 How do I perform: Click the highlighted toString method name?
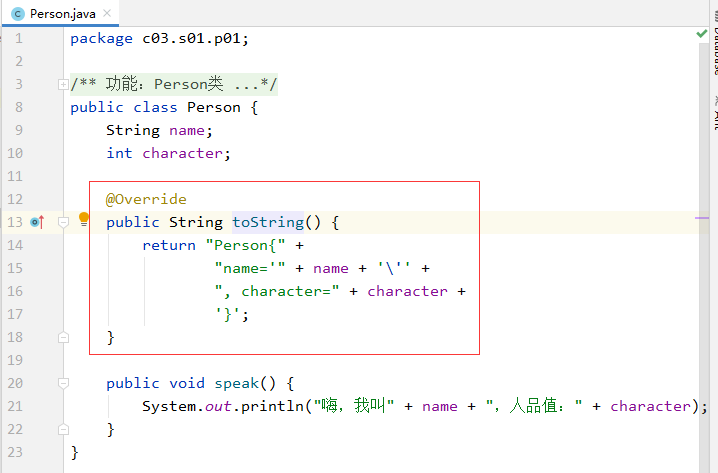(x=268, y=223)
